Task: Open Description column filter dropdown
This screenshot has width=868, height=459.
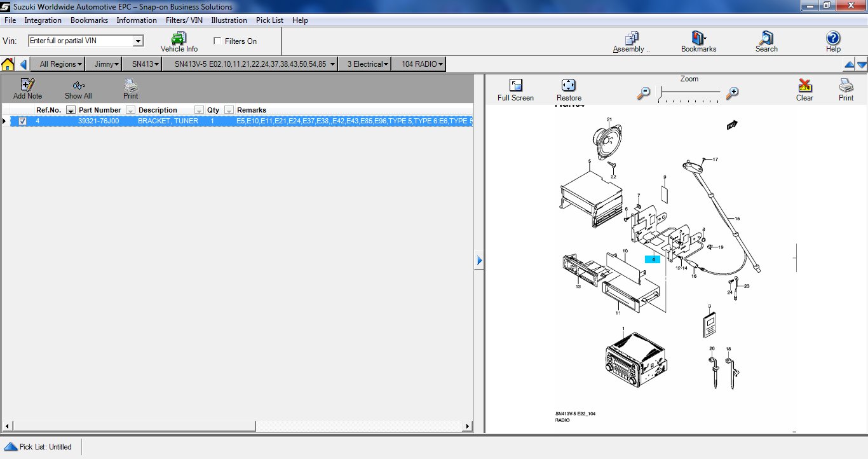Action: [199, 110]
